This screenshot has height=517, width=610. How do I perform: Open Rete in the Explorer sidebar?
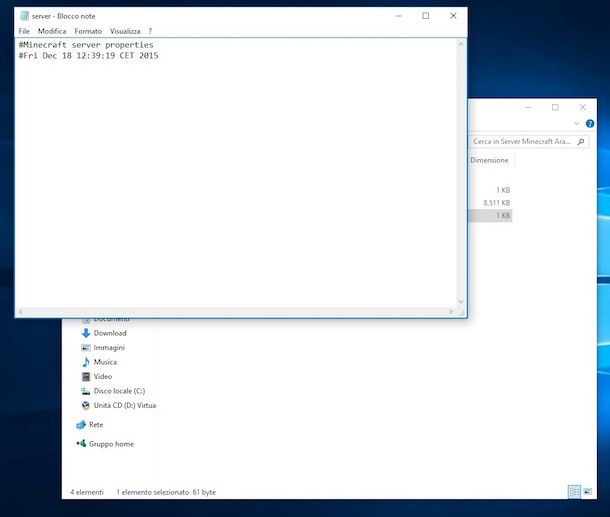click(96, 424)
